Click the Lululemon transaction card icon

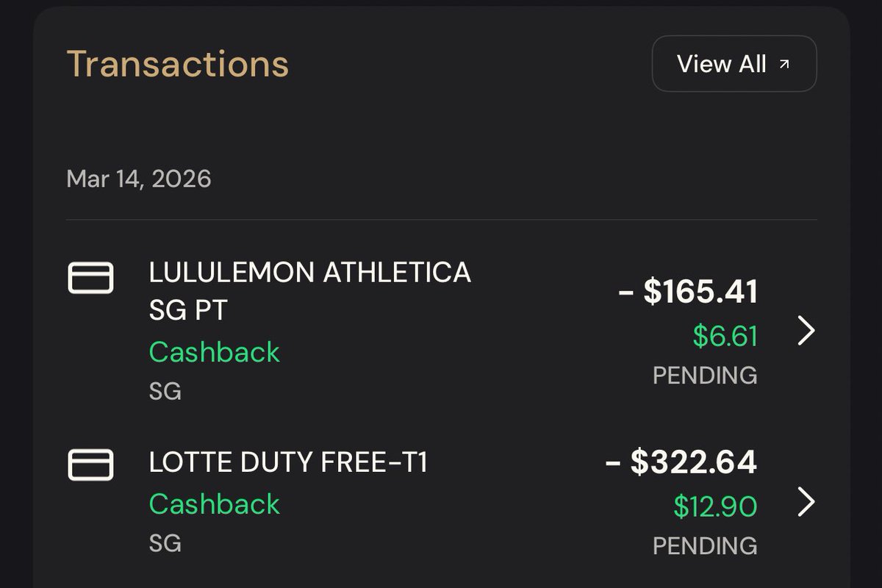tap(90, 278)
